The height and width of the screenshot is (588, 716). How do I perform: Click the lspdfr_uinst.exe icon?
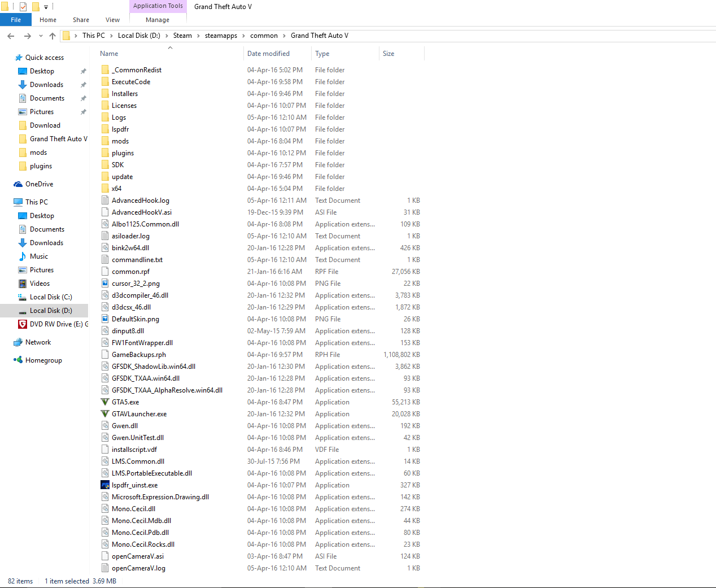(x=105, y=485)
